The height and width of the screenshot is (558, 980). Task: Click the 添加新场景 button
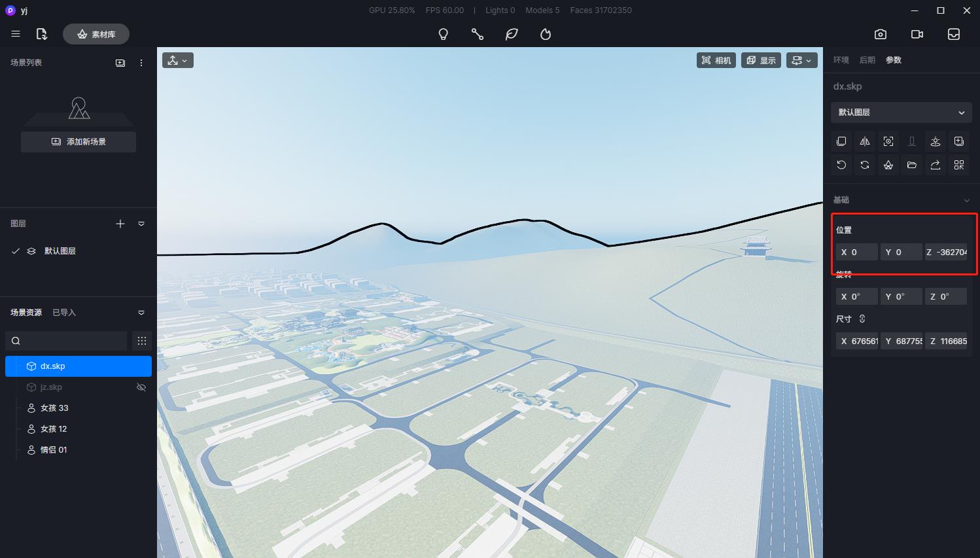point(79,142)
